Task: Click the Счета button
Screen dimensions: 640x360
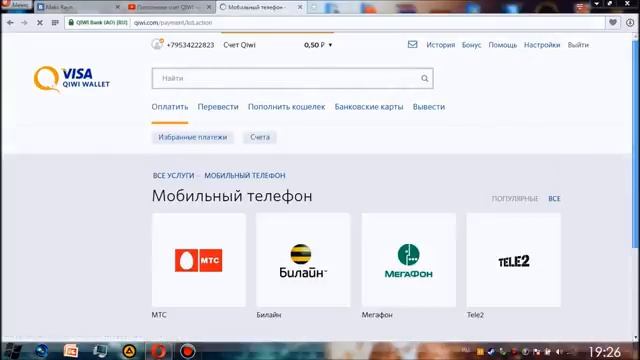Action: tap(260, 137)
